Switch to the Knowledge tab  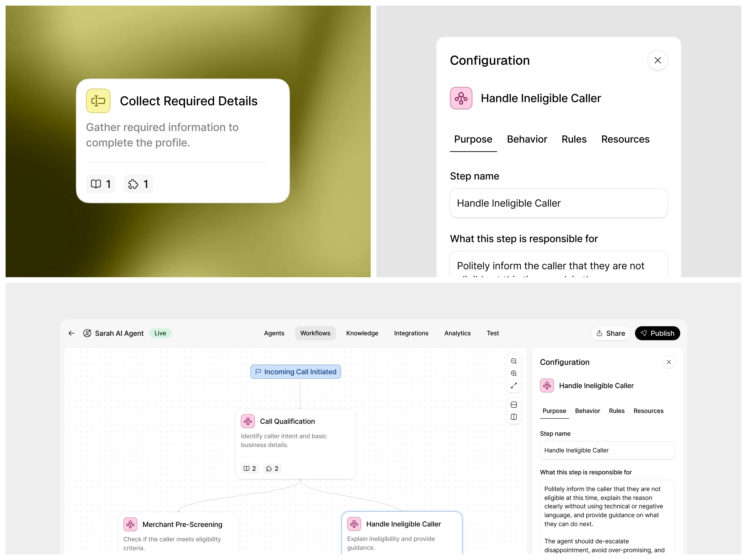pos(362,333)
